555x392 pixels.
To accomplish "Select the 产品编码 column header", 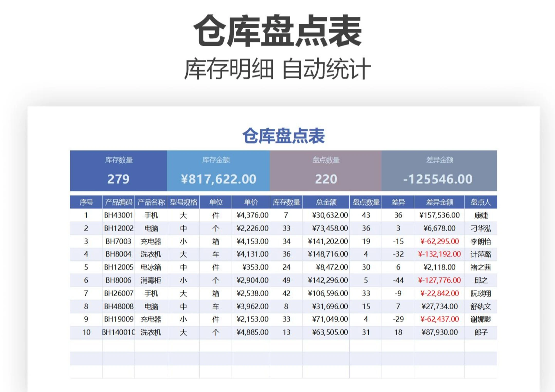I will [x=118, y=202].
